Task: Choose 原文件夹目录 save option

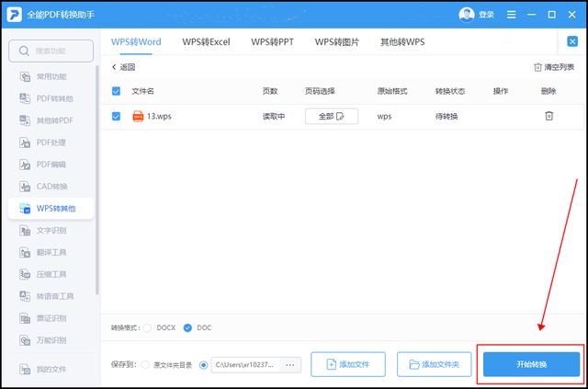Action: pos(145,365)
